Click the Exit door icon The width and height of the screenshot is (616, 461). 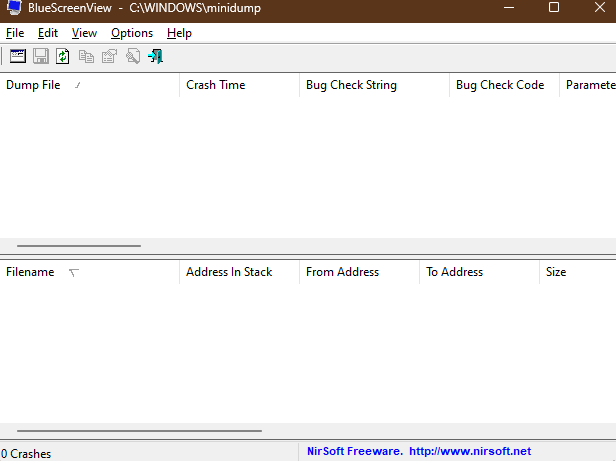pos(156,56)
